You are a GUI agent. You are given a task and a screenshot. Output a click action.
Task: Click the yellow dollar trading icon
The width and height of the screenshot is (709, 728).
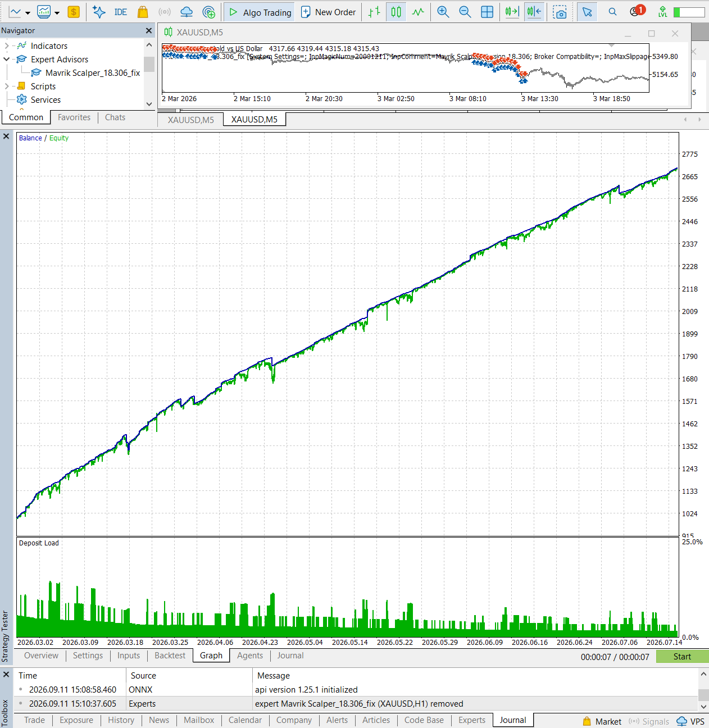[74, 12]
